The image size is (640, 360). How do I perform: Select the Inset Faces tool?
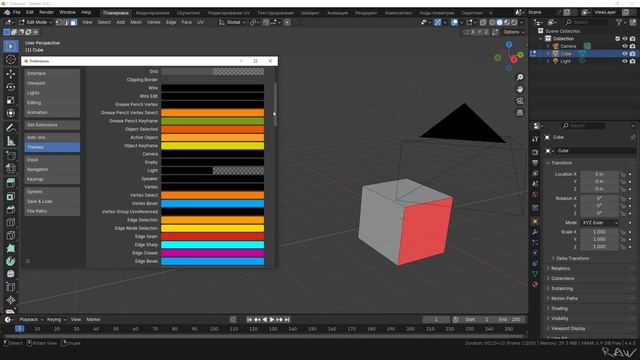tap(11, 196)
